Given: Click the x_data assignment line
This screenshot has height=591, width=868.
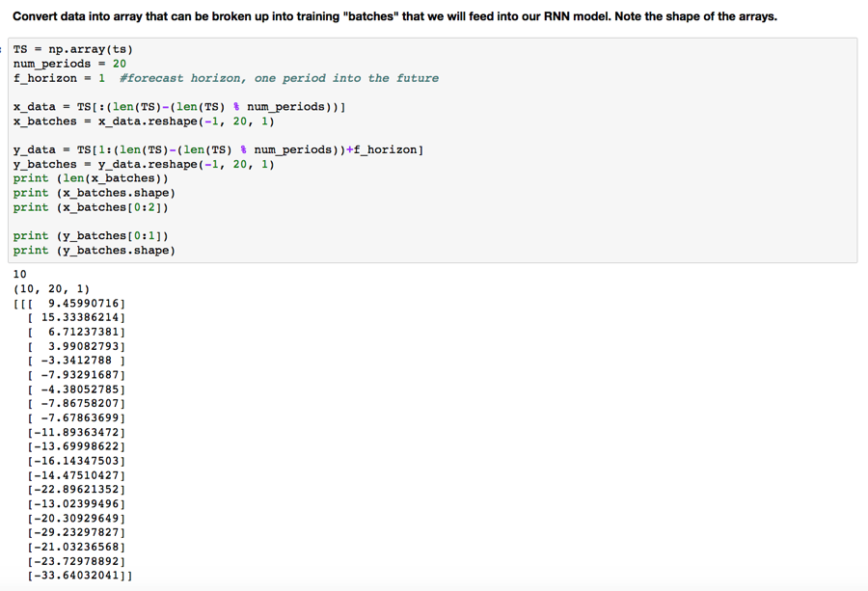Looking at the screenshot, I should pyautogui.click(x=179, y=107).
